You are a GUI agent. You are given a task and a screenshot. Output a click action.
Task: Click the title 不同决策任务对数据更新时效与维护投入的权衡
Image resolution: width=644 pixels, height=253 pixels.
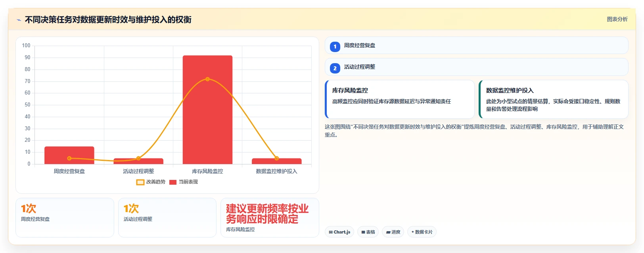coord(108,20)
